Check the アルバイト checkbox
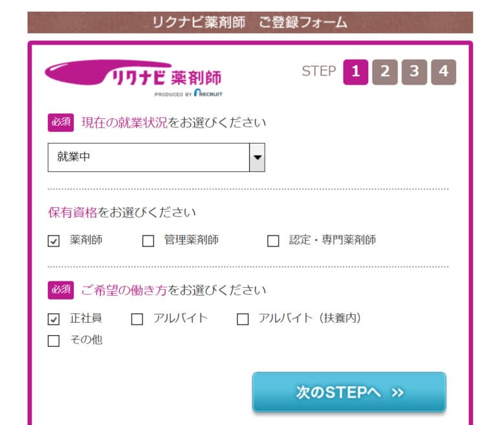 (137, 319)
